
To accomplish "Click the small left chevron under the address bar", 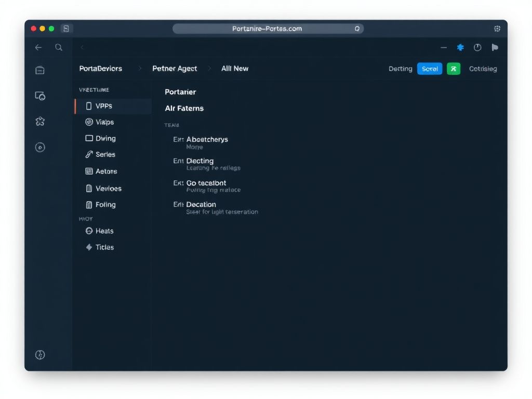I will pos(82,47).
